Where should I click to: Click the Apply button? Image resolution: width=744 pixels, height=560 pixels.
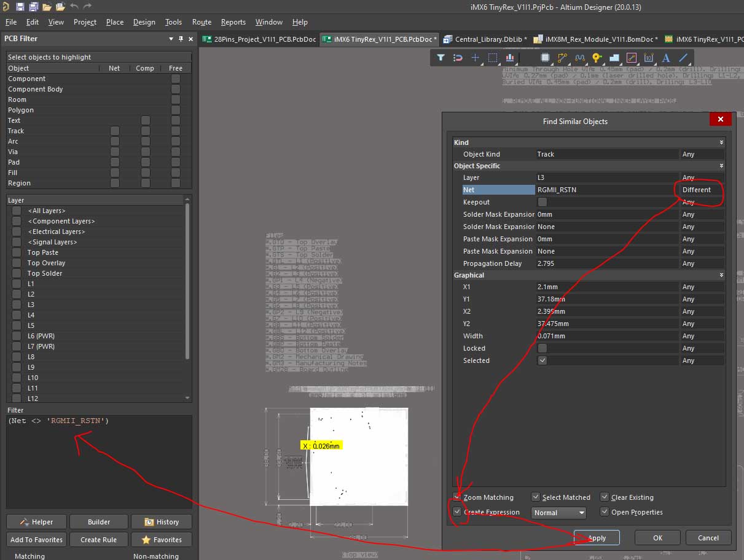click(x=597, y=538)
